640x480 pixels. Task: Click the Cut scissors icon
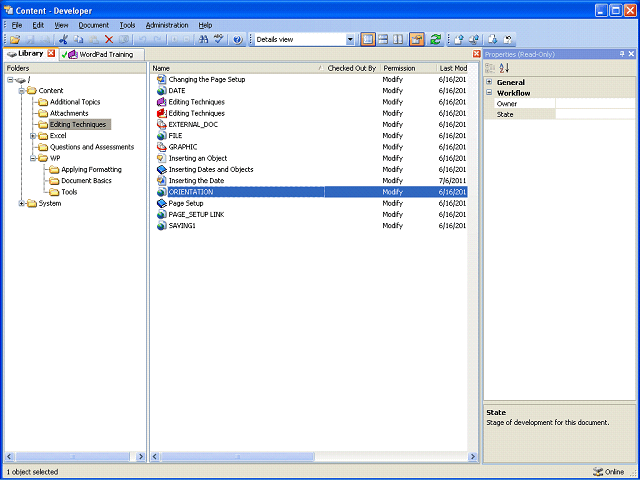pos(63,40)
